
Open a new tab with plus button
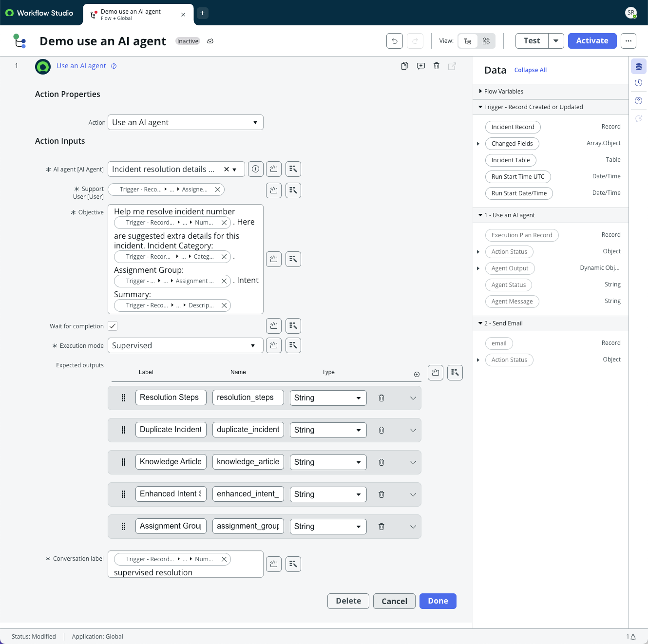(x=202, y=13)
